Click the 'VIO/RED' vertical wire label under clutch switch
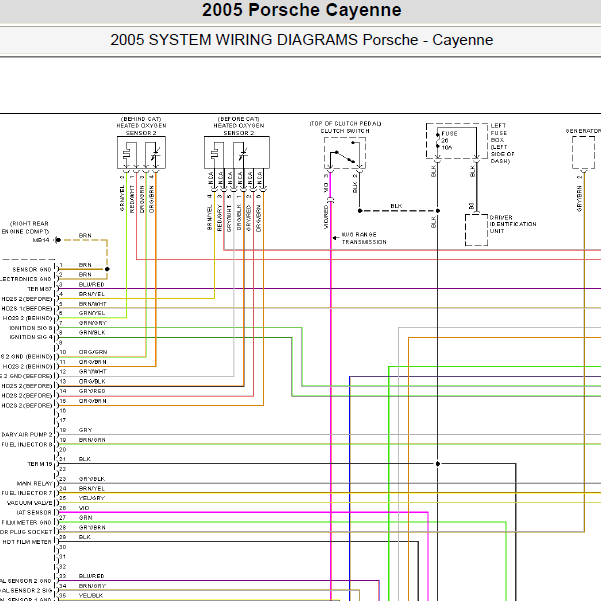Viewport: 601px width, 601px height. (326, 217)
